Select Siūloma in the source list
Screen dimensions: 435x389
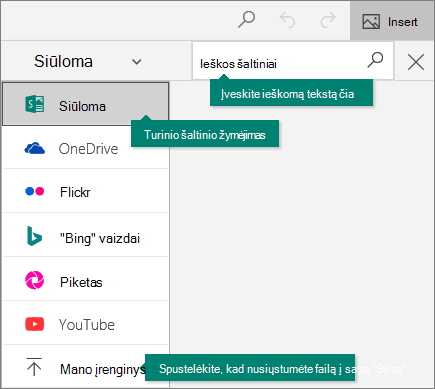pyautogui.click(x=86, y=104)
